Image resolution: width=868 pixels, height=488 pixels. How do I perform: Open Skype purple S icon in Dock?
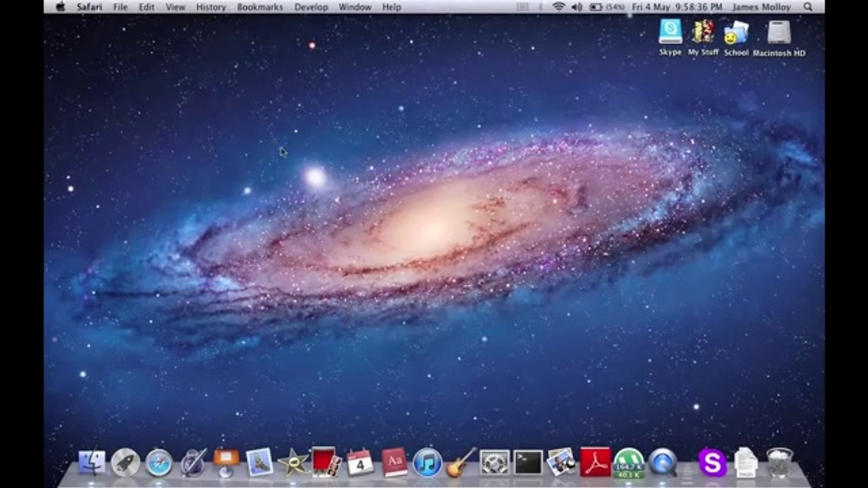[x=712, y=463]
